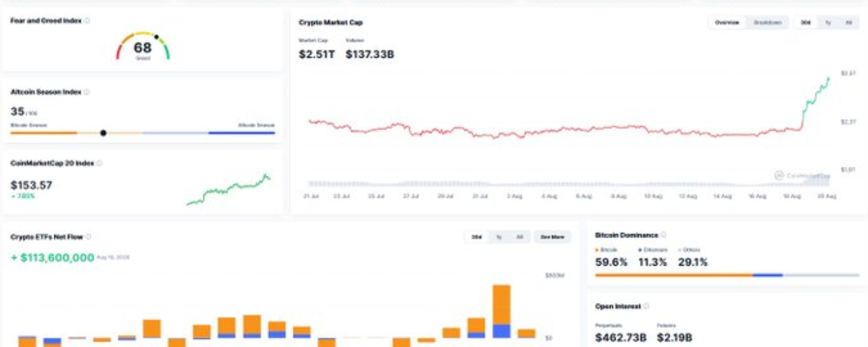868x347 pixels.
Task: Click the $462.73B perpetuals value
Action: pos(620,338)
